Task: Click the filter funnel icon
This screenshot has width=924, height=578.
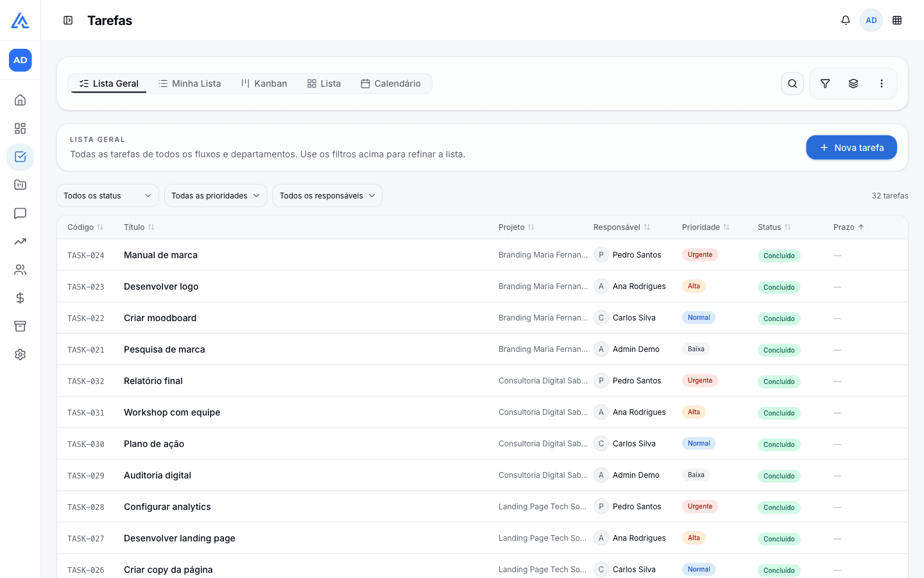Action: [x=825, y=83]
